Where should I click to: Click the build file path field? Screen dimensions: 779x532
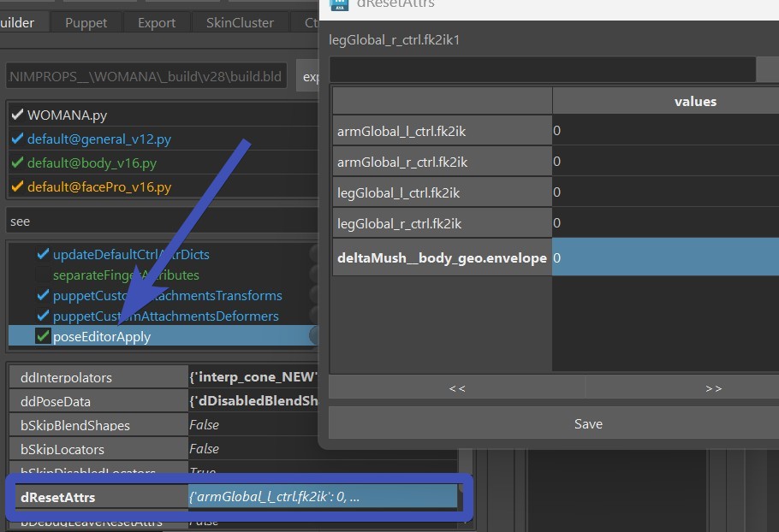pos(146,76)
